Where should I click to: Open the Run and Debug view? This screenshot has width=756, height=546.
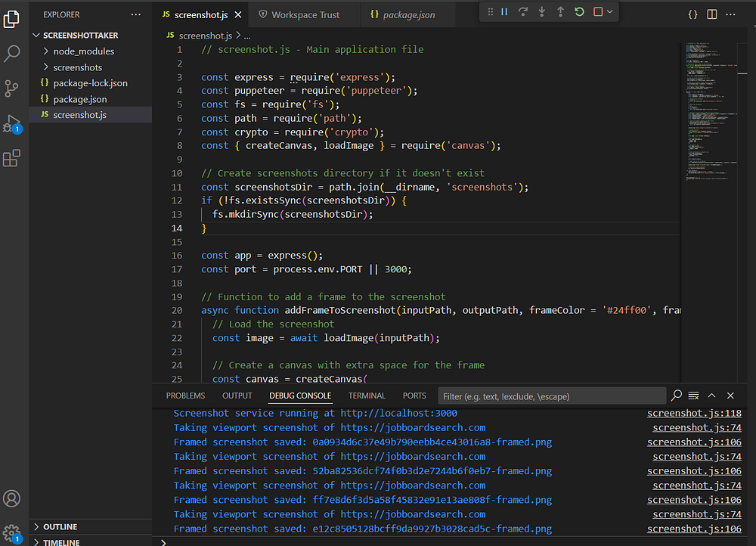coord(12,123)
